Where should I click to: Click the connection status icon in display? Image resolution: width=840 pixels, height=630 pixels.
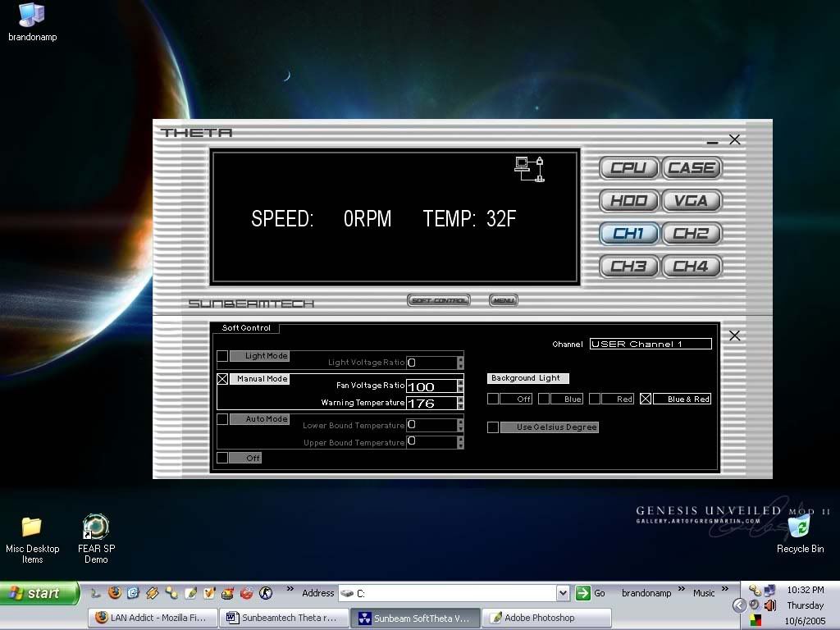(x=529, y=169)
